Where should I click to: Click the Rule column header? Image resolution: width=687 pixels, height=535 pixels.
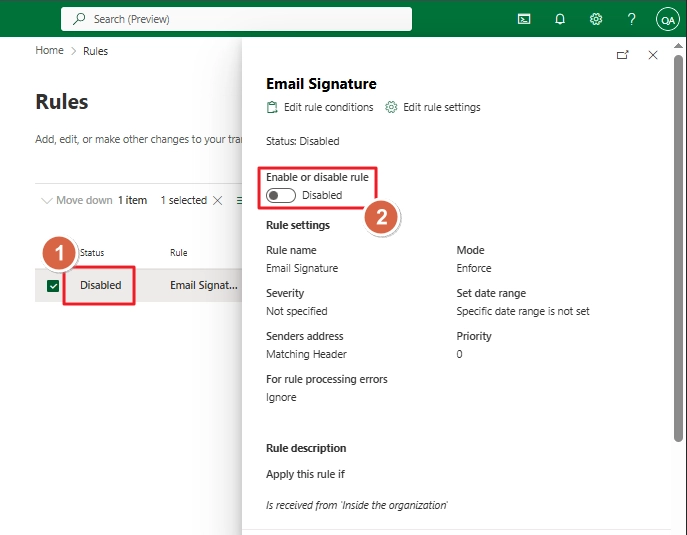[x=179, y=252]
